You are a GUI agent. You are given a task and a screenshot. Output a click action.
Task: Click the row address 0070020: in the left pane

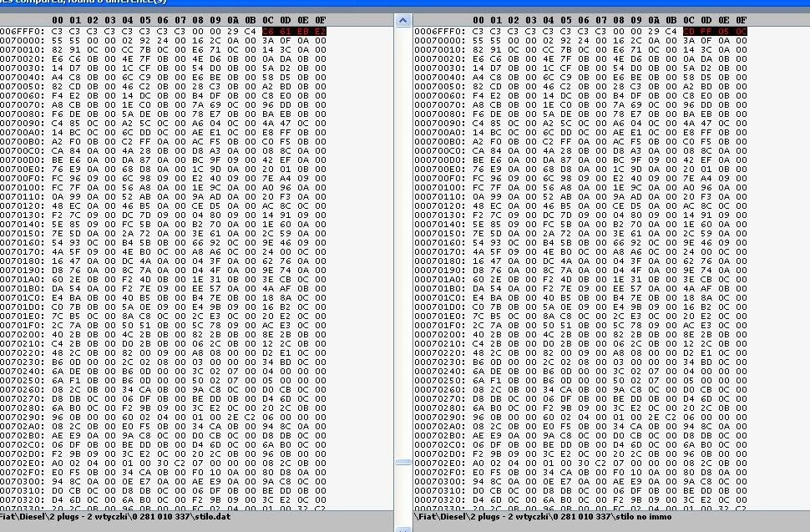click(23, 59)
